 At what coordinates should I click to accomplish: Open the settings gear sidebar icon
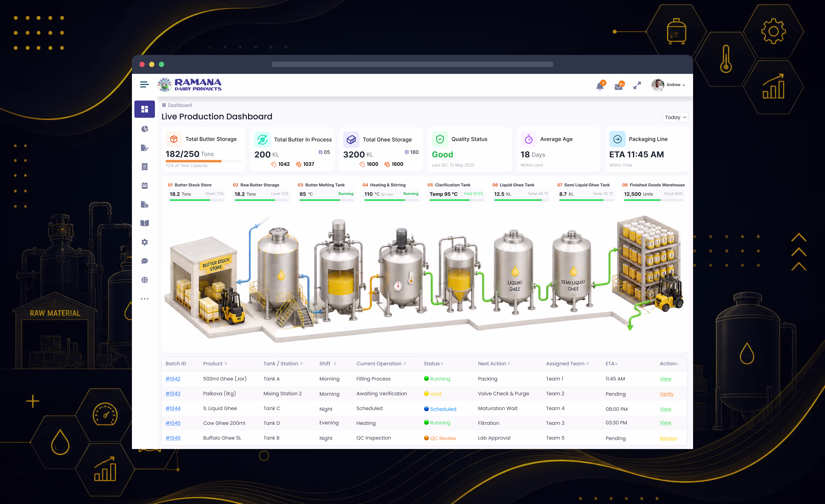tap(145, 242)
